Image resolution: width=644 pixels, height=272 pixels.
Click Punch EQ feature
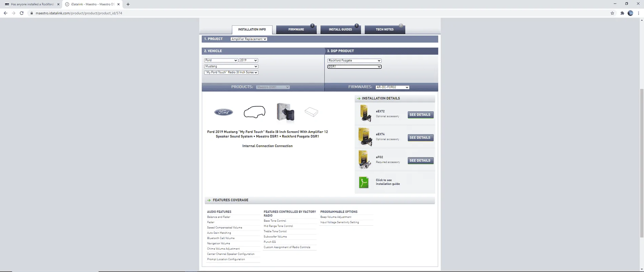pos(270,242)
